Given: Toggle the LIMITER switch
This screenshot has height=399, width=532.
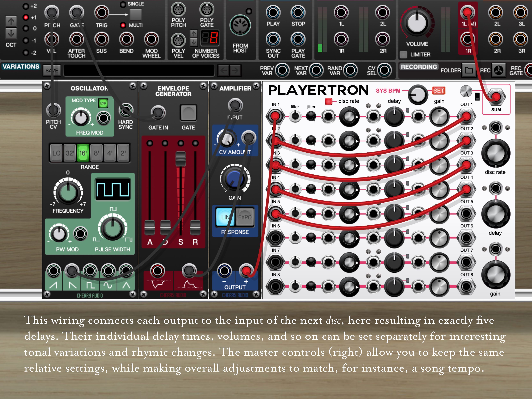Looking at the screenshot, I should point(403,55).
